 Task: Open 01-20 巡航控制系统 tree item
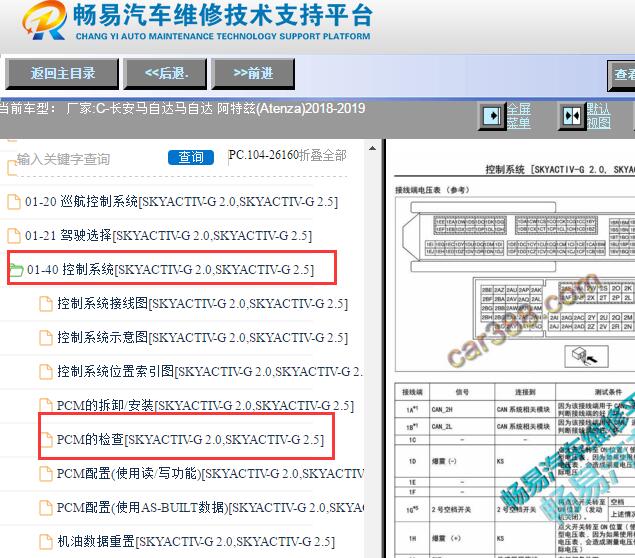point(181,201)
